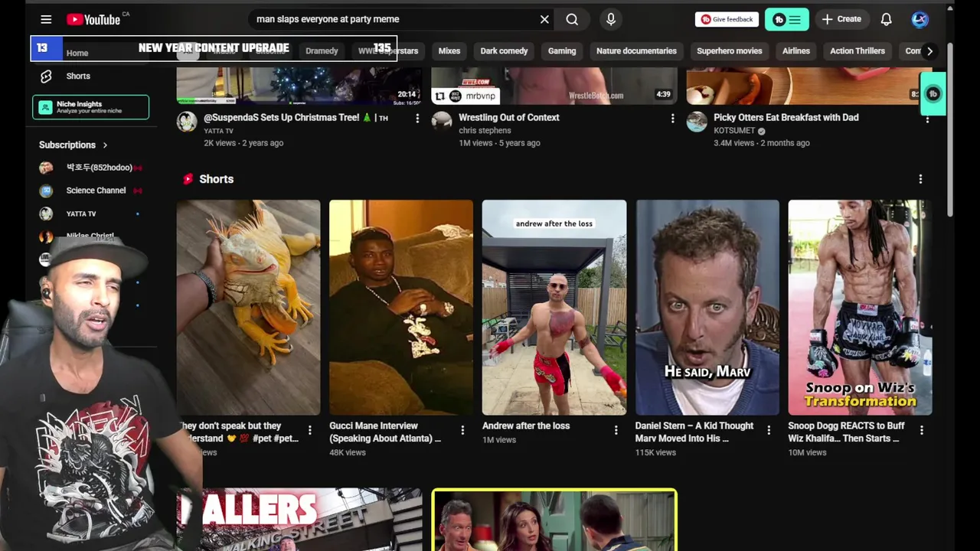
Task: Open options for Wrestling Out of Context
Action: (672, 118)
